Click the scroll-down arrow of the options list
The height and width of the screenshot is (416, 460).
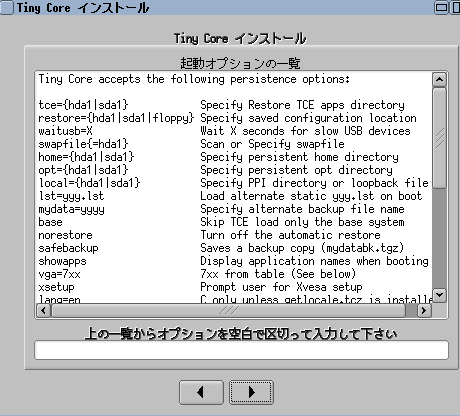(439, 295)
